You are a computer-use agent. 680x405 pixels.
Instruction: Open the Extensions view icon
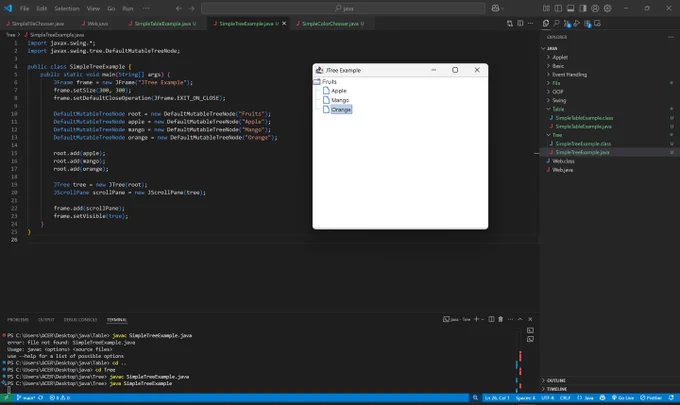pyautogui.click(x=587, y=23)
